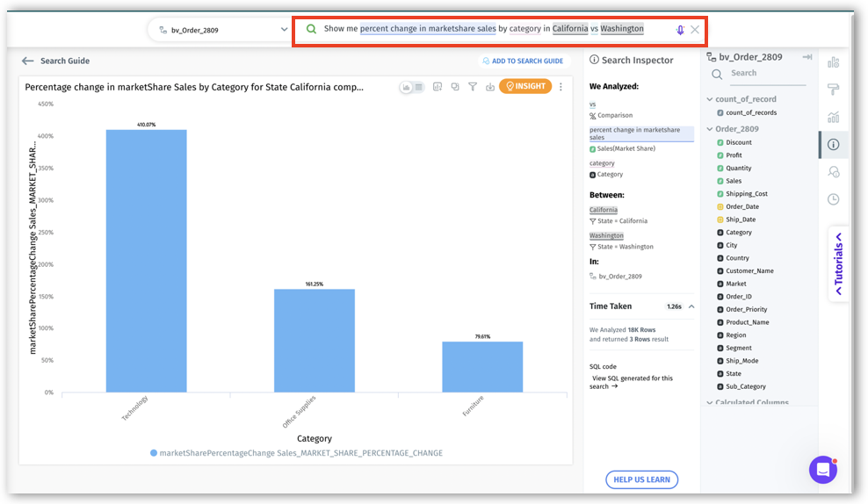Open the paint roller formatting panel
Screen dimensions: 868x504
click(x=833, y=90)
